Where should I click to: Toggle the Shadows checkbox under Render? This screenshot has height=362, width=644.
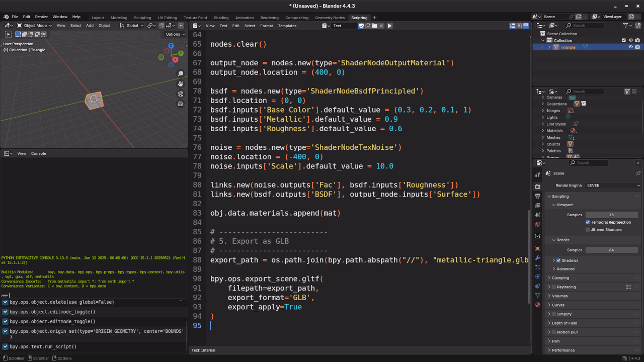[x=558, y=260]
